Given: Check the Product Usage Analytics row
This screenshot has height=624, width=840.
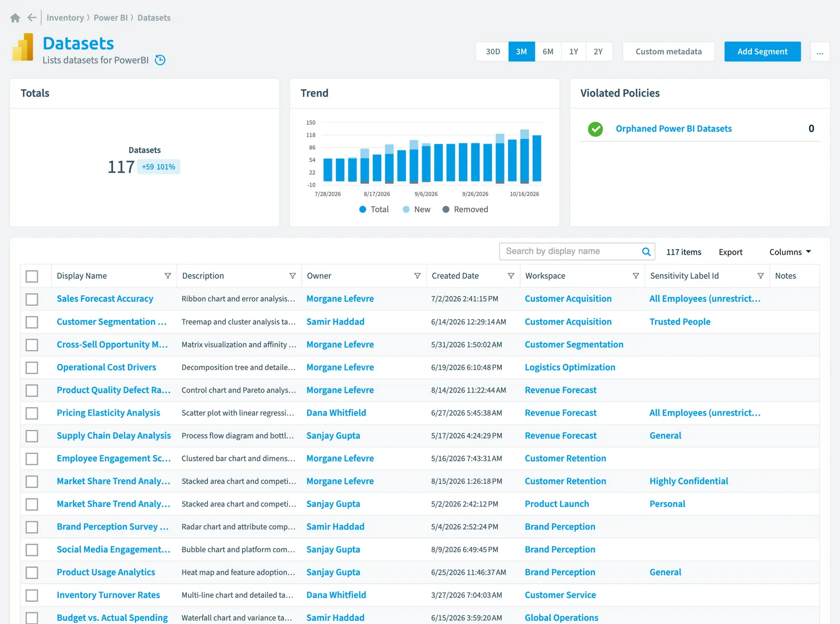Looking at the screenshot, I should pos(32,573).
